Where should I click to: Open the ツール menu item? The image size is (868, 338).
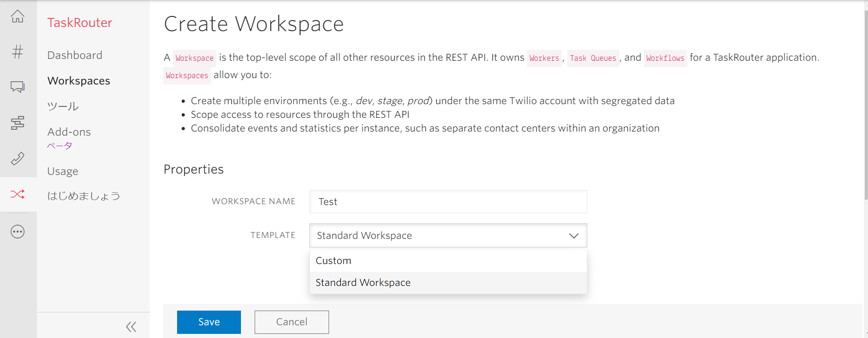coord(63,106)
